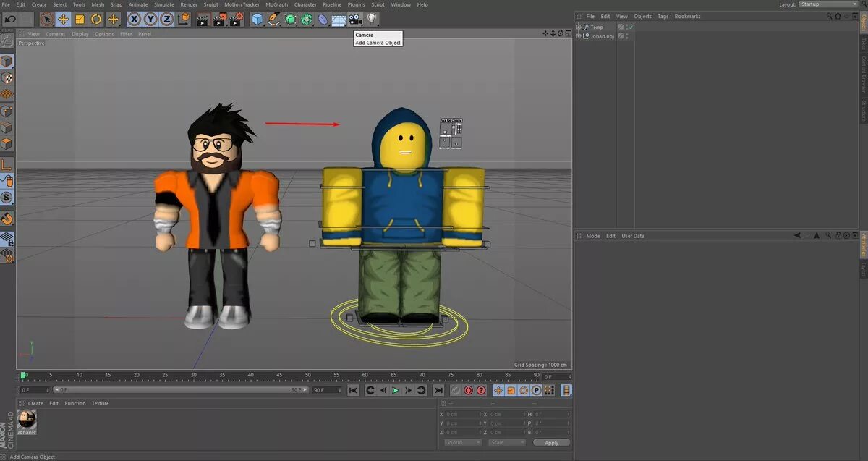Add a Floor environment object
The height and width of the screenshot is (461, 868).
coord(339,19)
